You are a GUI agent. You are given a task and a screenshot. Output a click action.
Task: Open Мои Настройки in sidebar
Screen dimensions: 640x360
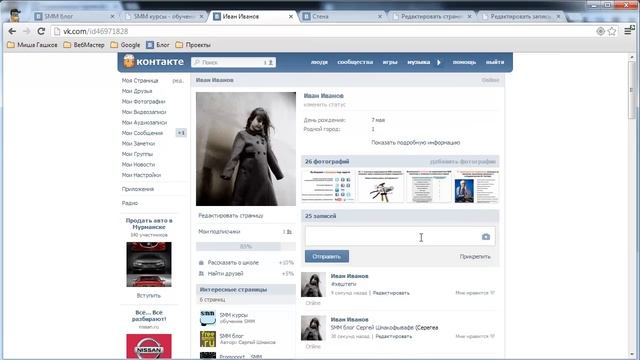coord(141,175)
